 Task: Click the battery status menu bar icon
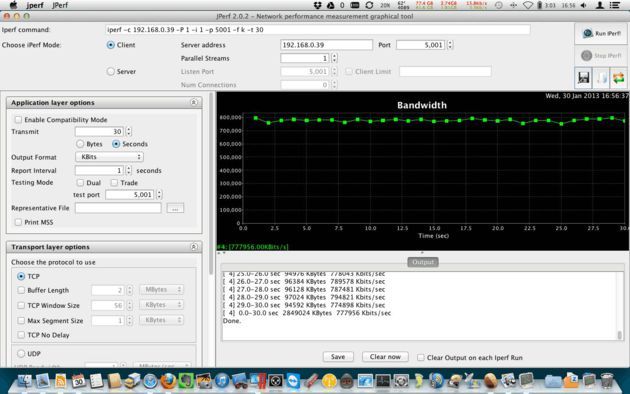pos(540,5)
